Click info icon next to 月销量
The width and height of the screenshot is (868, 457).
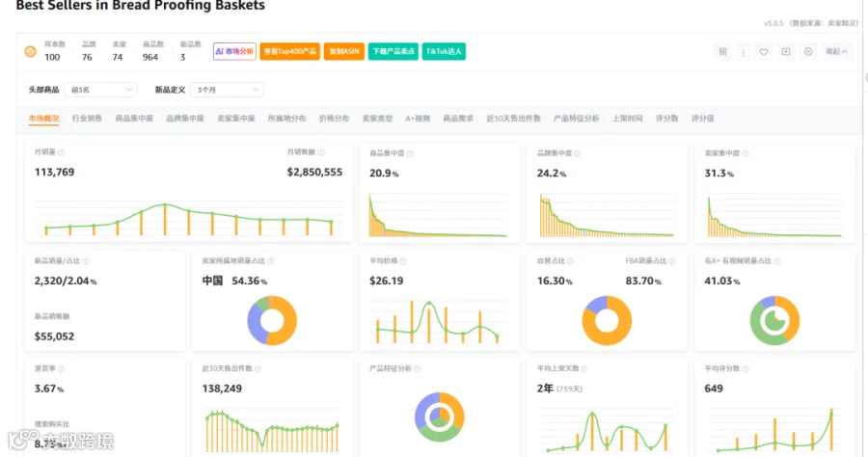point(62,152)
